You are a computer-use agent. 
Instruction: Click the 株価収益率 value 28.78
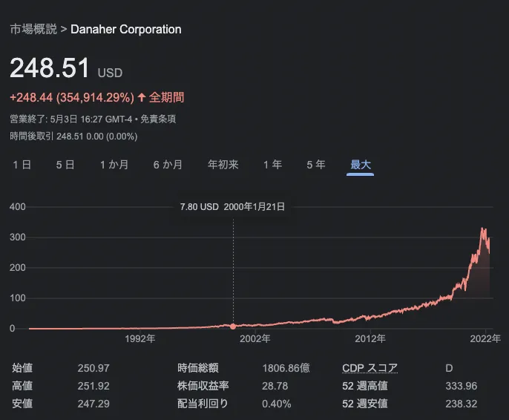[x=275, y=386]
